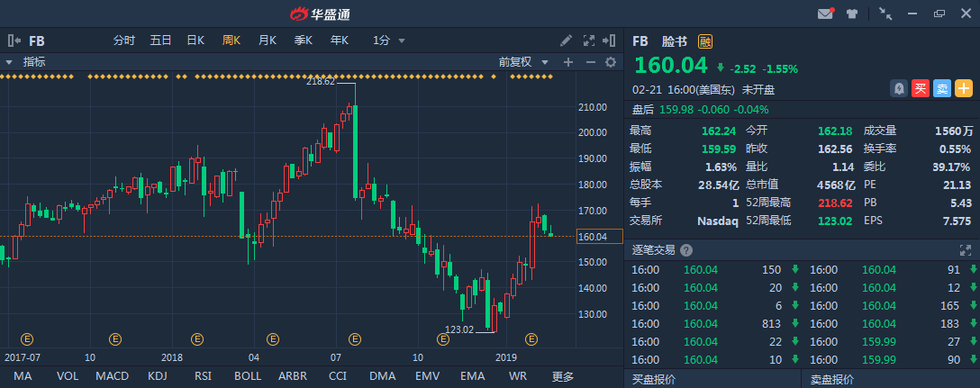
Task: Open the chart settings gear
Action: (x=610, y=62)
